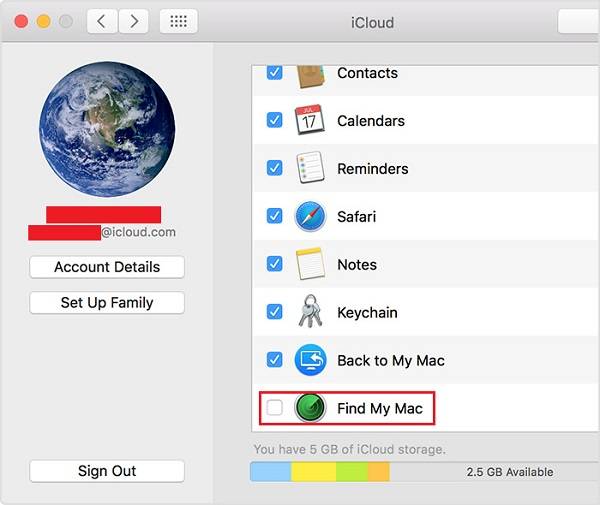Disable the Reminders checkbox
600x505 pixels.
pos(274,168)
